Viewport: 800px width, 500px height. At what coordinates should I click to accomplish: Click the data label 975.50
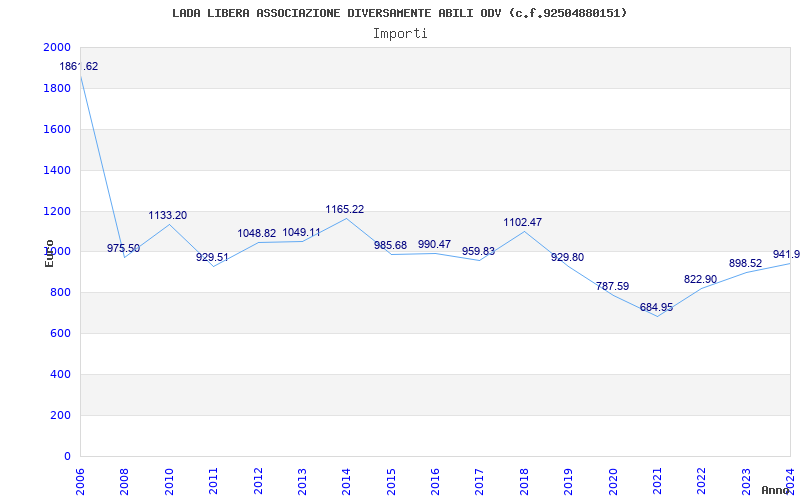[123, 248]
